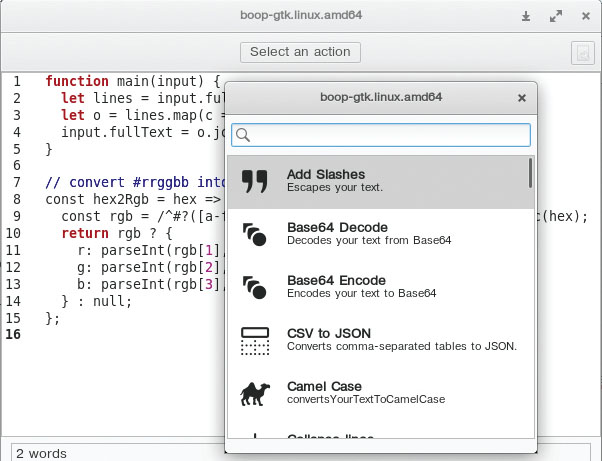Click the Add Slashes quotation mark icon

[x=255, y=181]
